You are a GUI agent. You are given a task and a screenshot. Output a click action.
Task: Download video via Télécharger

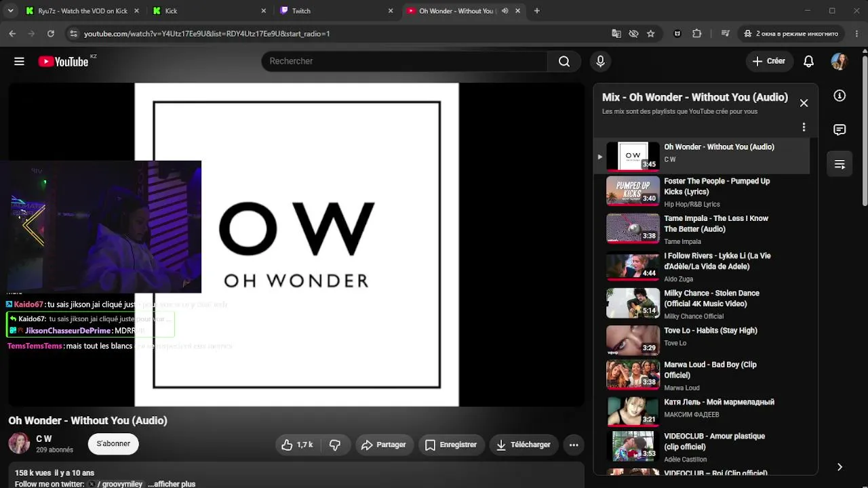tap(524, 445)
